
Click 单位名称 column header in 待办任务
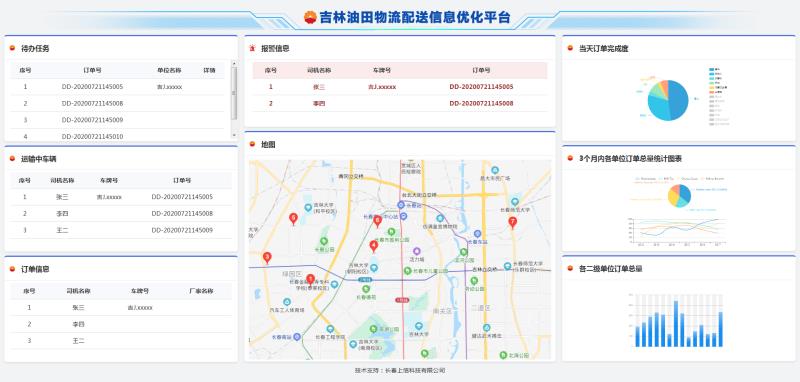(x=169, y=70)
